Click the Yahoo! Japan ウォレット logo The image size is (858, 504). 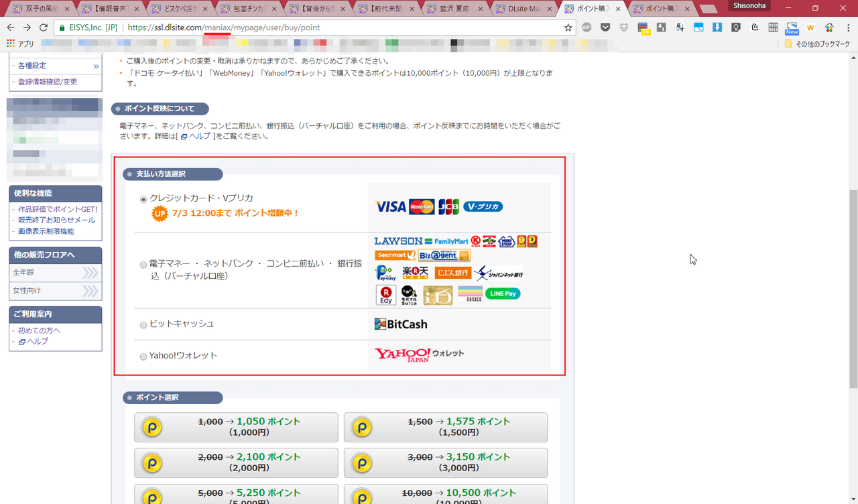coord(419,355)
